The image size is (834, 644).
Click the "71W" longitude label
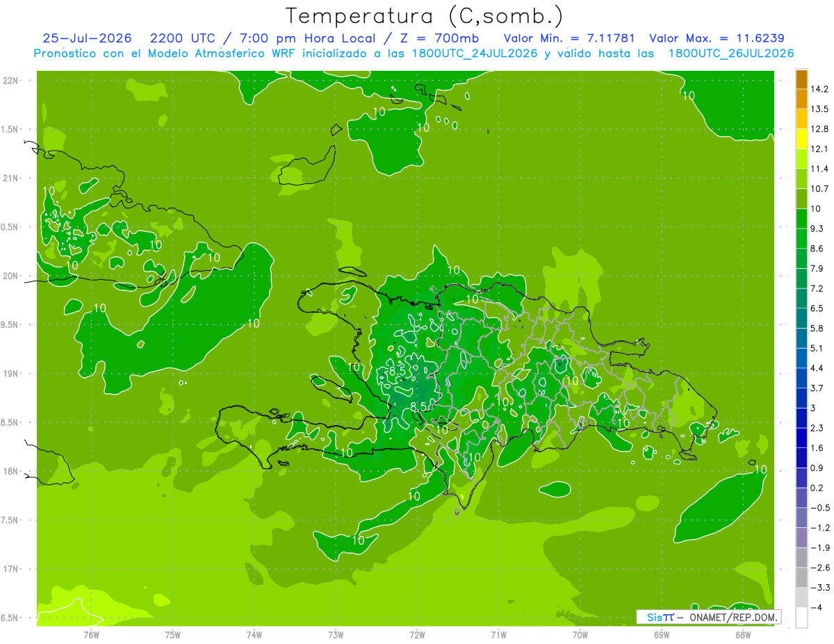tap(498, 635)
